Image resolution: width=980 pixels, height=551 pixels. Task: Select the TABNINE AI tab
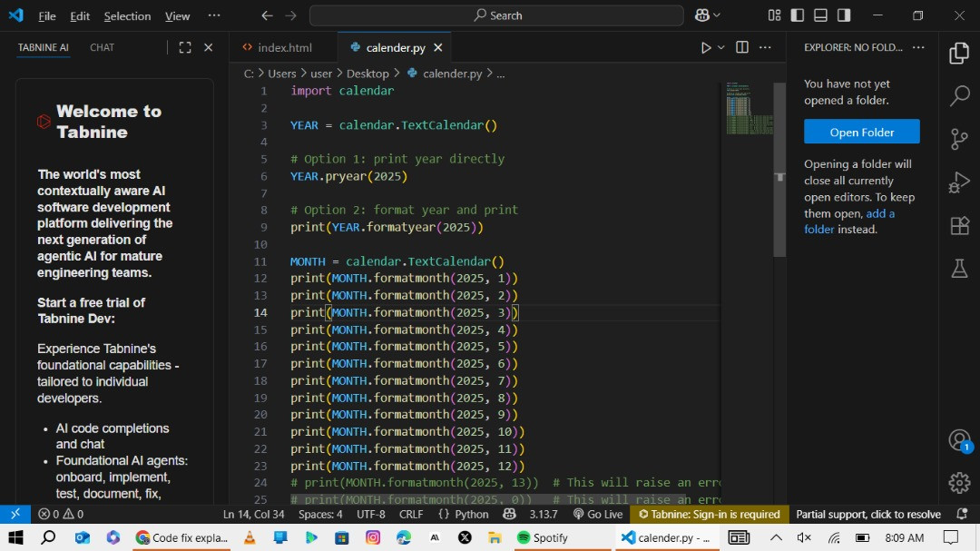44,47
